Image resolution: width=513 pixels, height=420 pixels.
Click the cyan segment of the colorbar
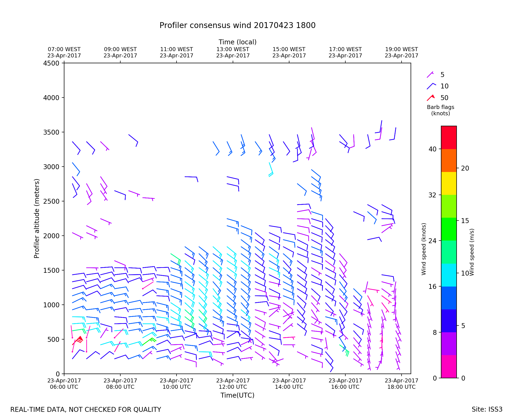pyautogui.click(x=449, y=275)
